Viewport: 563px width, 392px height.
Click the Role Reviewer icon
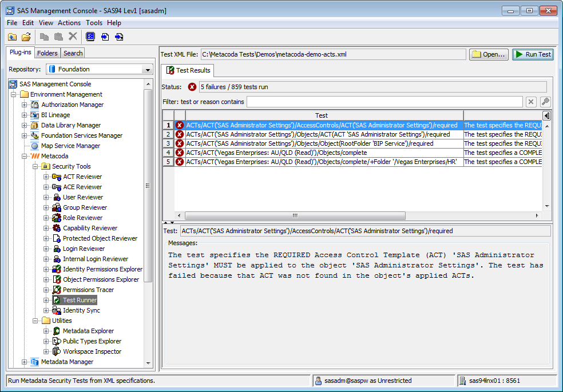pos(57,218)
